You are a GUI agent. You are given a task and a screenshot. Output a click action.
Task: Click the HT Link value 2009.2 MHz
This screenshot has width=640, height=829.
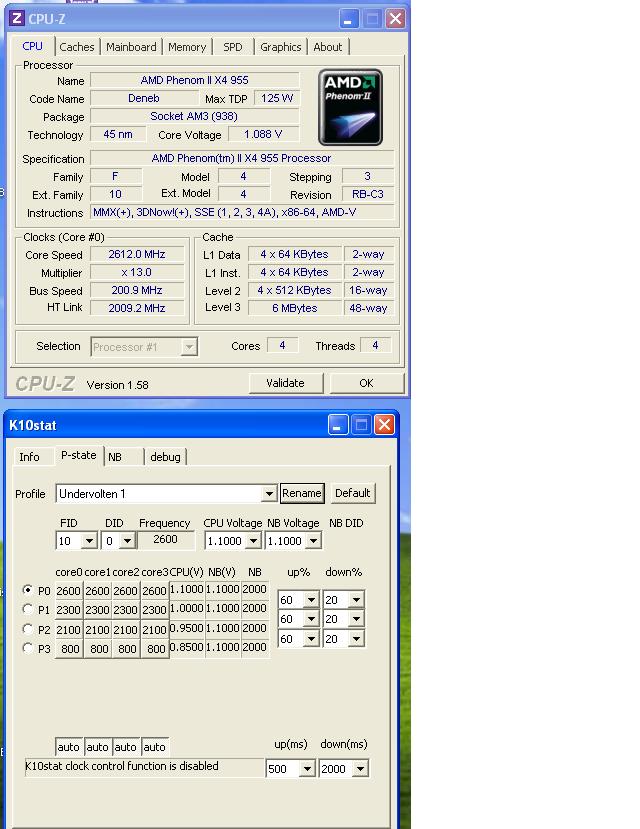coord(137,308)
